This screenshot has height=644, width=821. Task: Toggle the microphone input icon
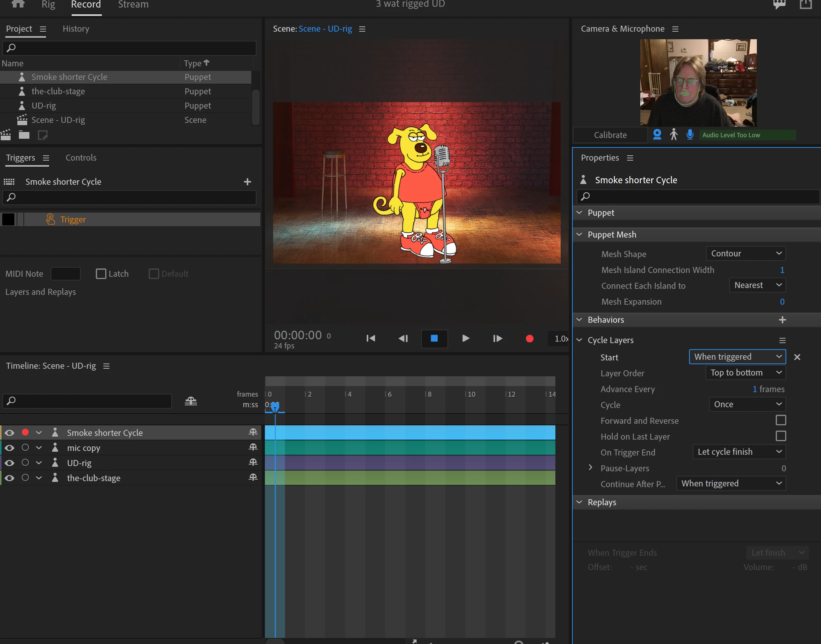690,135
